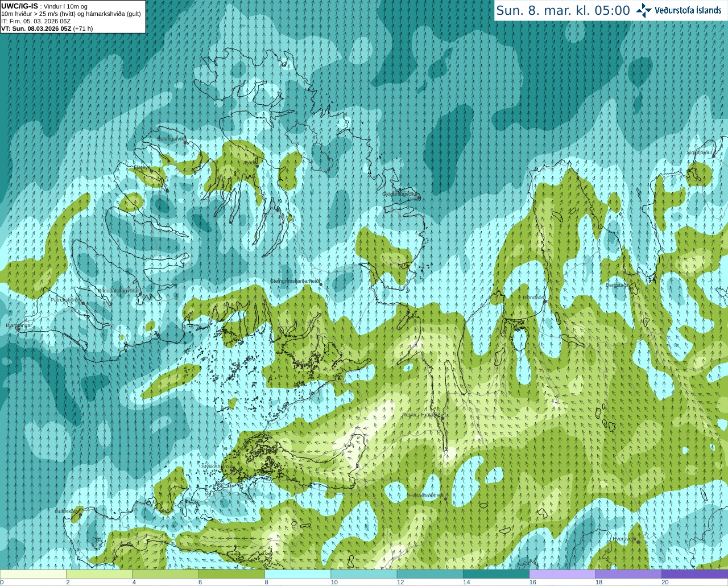Click the 'VT: Sun. 08.03.2026 05Z (+71 h)' line
728x586 pixels.
point(47,28)
